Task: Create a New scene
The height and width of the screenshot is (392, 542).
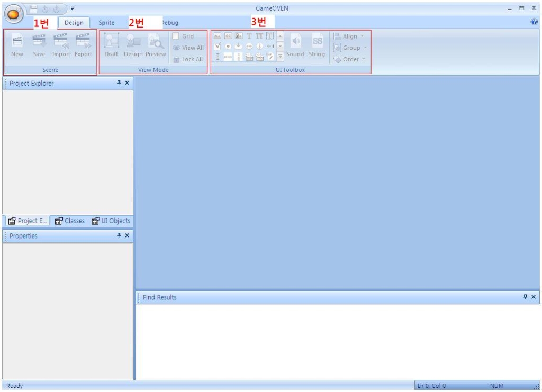Action: (17, 45)
